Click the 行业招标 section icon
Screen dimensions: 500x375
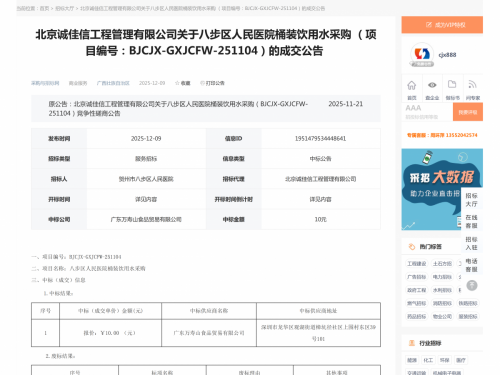point(412,343)
